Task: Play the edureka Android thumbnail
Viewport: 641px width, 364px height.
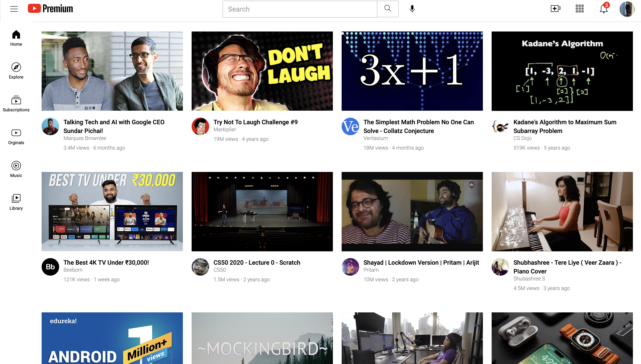Action: click(112, 338)
